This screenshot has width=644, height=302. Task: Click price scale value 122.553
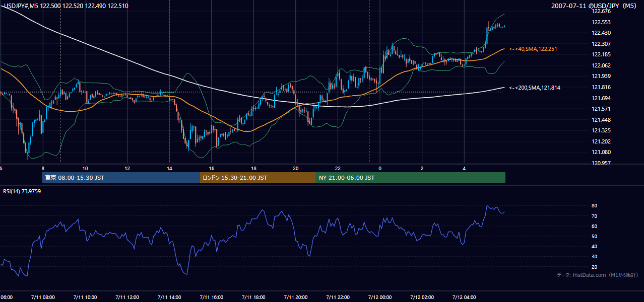[x=601, y=22]
